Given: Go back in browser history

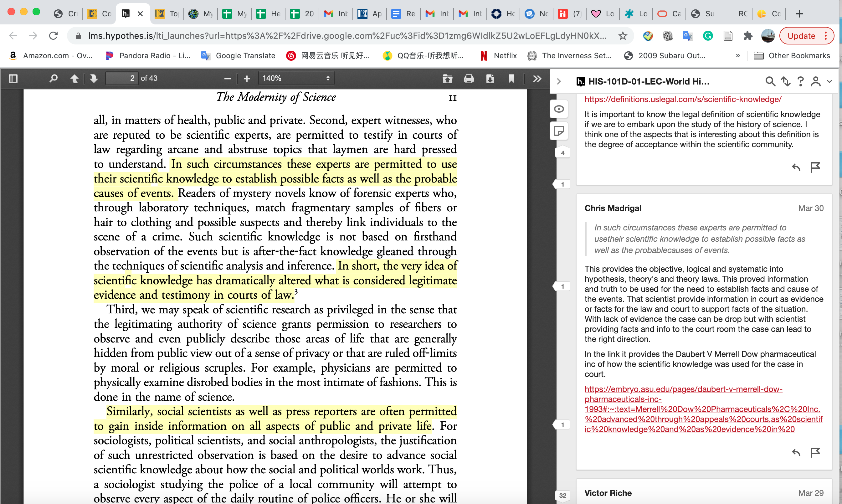Looking at the screenshot, I should [x=13, y=36].
